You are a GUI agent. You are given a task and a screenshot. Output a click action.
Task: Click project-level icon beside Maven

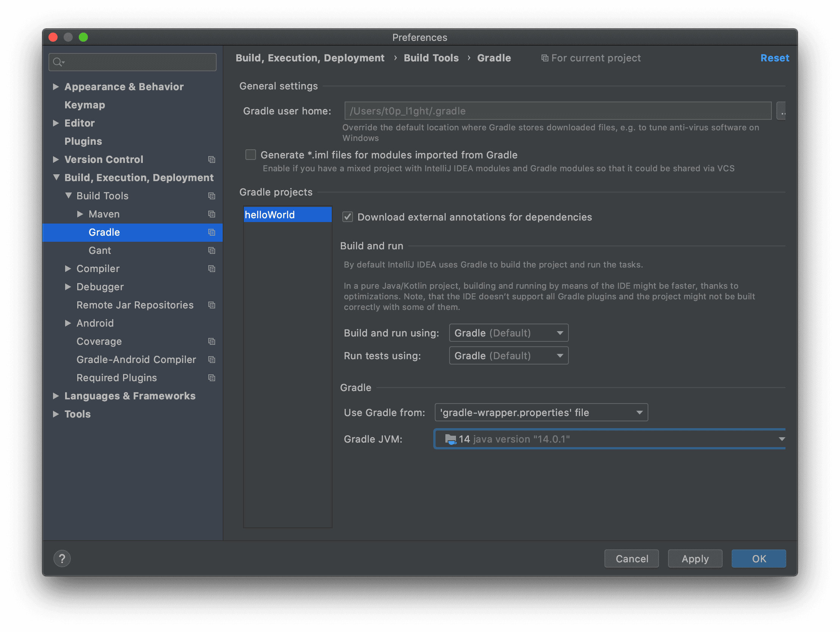coord(212,214)
